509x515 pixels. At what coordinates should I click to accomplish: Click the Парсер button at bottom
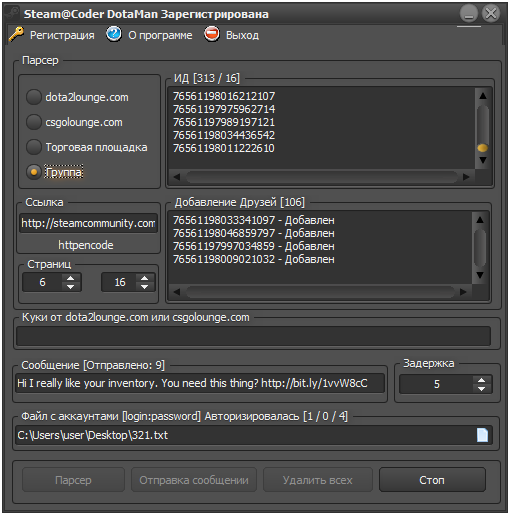click(73, 480)
